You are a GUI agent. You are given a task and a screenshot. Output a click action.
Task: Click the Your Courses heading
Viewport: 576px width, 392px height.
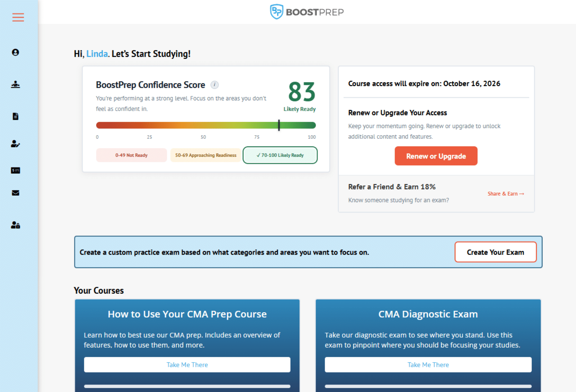[99, 291]
